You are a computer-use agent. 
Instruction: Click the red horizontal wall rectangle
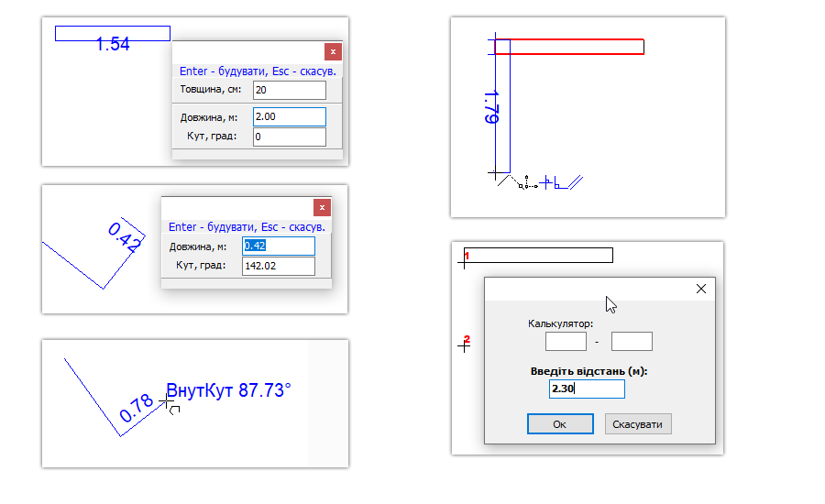[569, 47]
